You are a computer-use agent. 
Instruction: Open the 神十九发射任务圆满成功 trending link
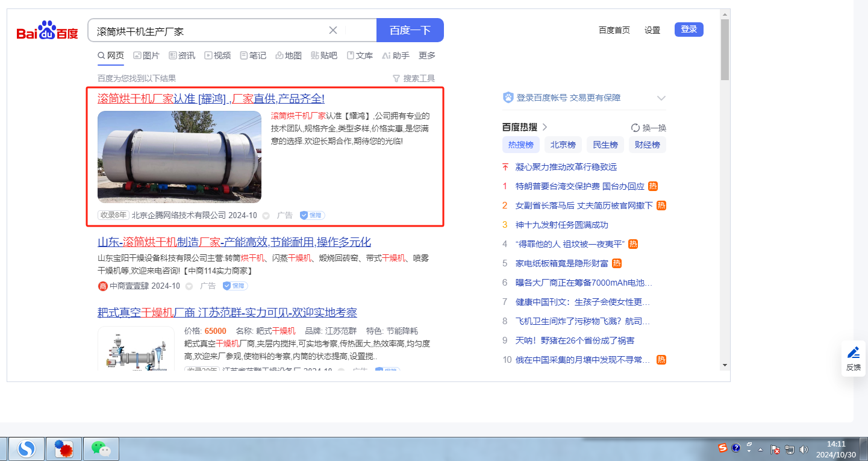[561, 225]
